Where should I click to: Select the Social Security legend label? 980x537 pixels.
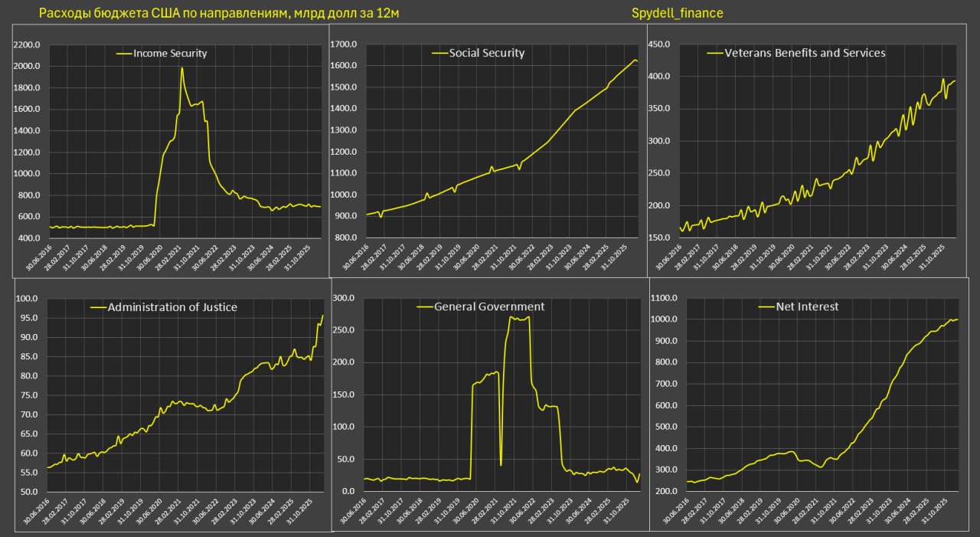(486, 53)
